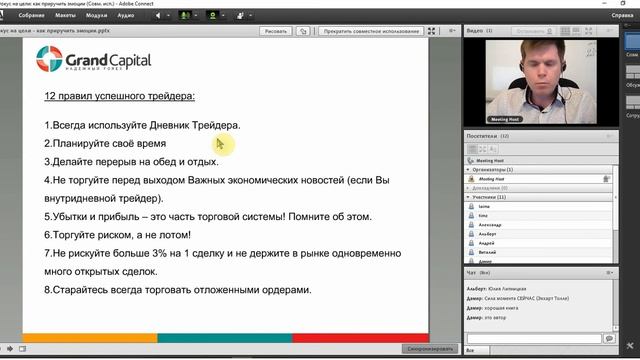The width and height of the screenshot is (640, 360).
Task: Open Video pod options menu
Action: point(609,31)
